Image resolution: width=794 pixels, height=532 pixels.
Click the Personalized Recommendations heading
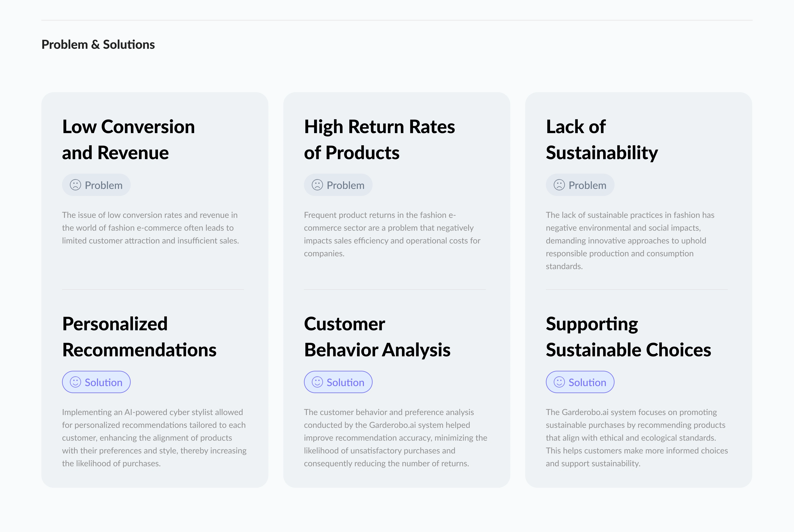click(139, 336)
